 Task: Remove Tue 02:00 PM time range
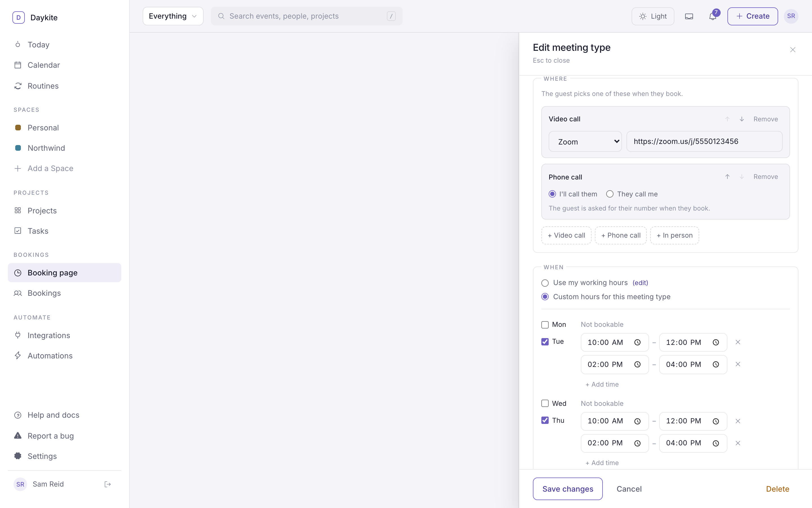[738, 364]
